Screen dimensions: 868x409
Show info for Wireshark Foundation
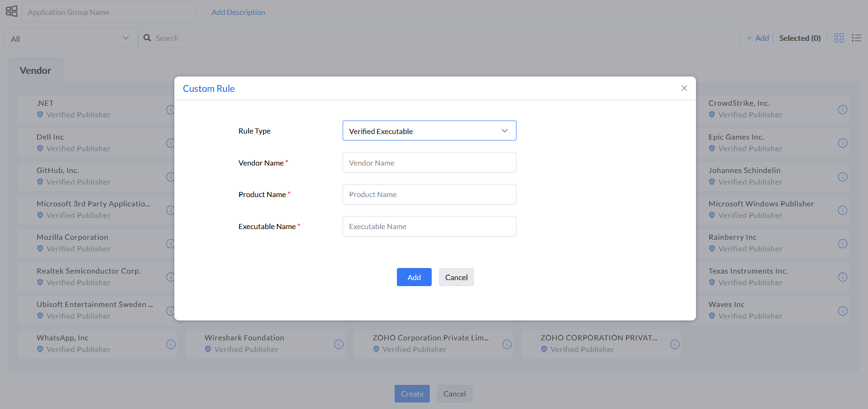click(339, 344)
